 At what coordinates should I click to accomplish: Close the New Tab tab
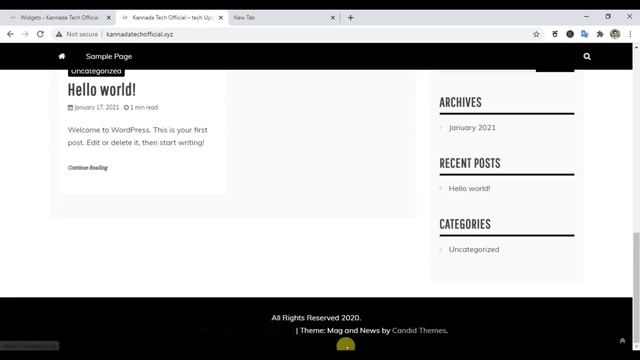[x=333, y=18]
